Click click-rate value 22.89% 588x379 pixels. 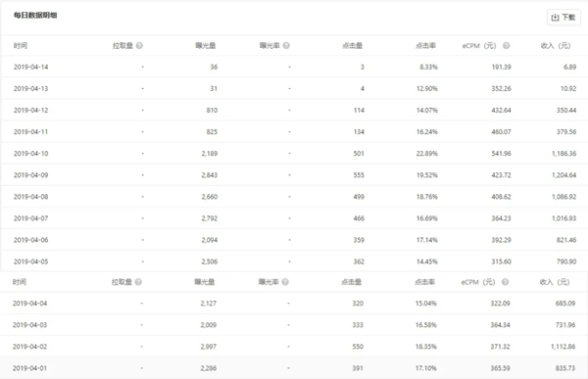tap(426, 154)
